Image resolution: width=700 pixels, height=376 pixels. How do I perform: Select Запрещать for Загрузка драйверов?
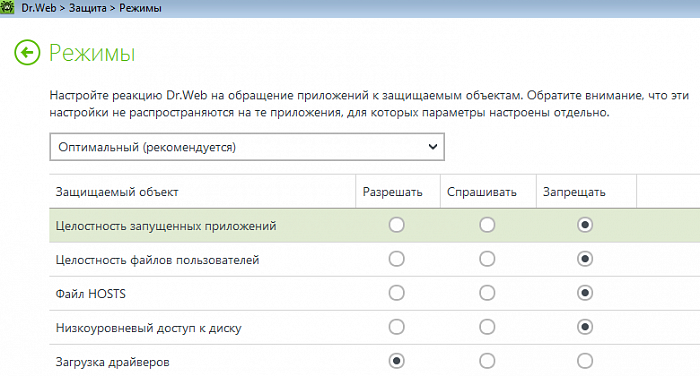click(x=585, y=361)
